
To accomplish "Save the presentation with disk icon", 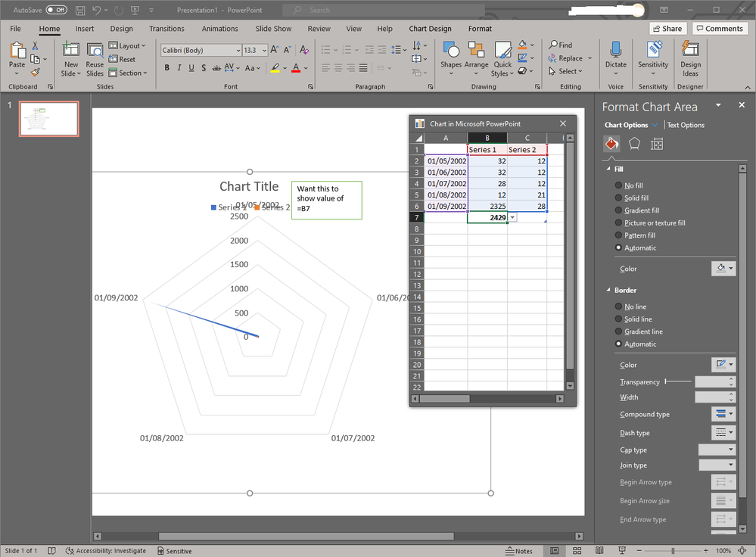I will point(80,10).
